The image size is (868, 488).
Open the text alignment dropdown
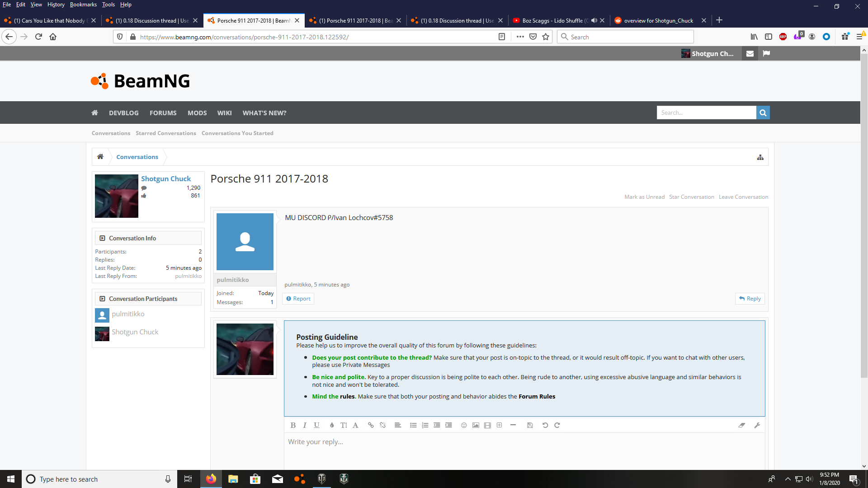point(398,425)
